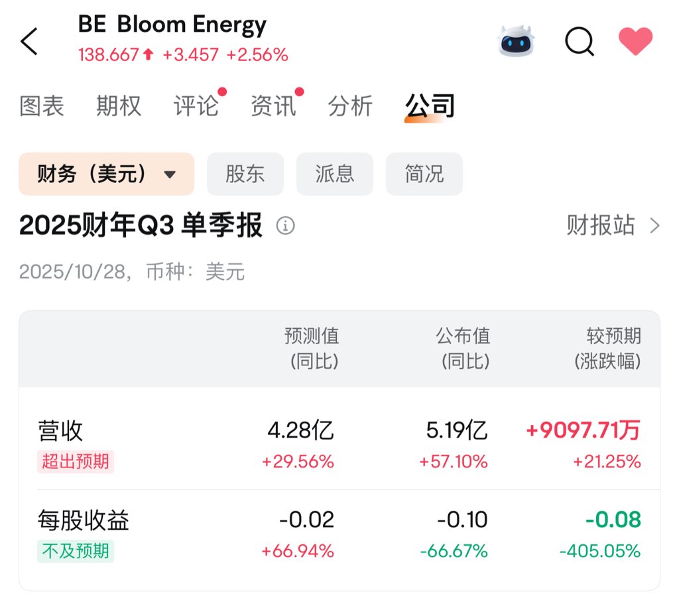Viewport: 679px width, 616px height.
Task: Select the 公司 tab
Action: [x=430, y=106]
